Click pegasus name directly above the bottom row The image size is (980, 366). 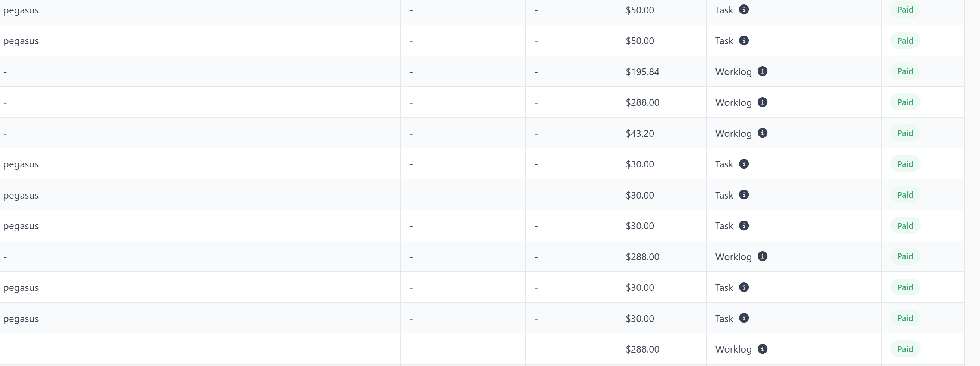click(x=21, y=319)
